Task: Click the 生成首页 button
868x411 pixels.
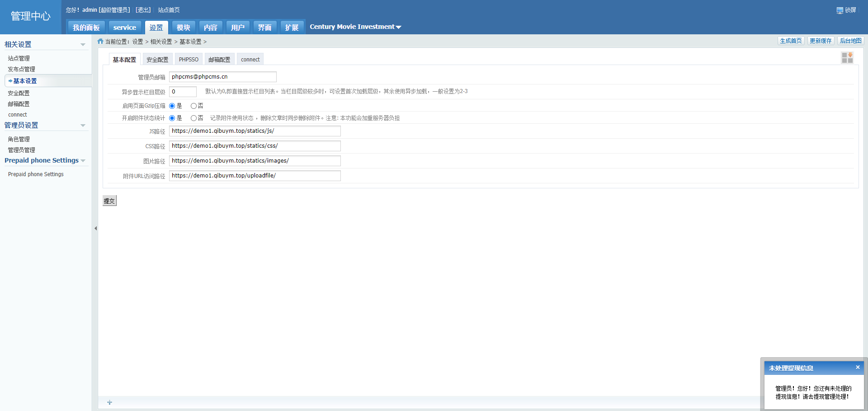Action: click(x=791, y=41)
